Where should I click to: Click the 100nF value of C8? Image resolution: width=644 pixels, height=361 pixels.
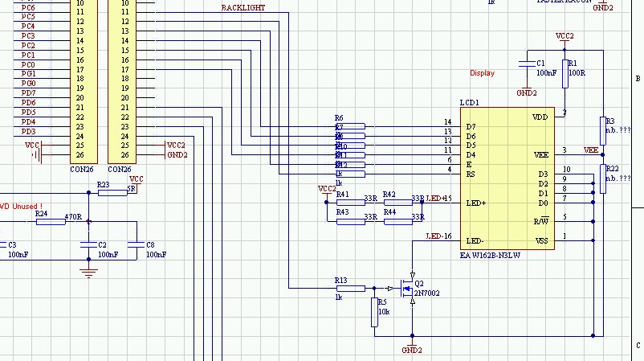(x=156, y=255)
